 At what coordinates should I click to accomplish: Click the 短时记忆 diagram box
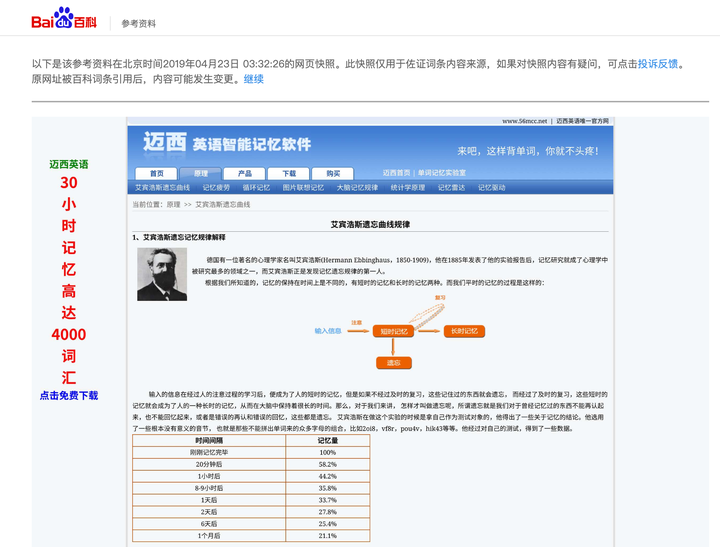tap(394, 331)
